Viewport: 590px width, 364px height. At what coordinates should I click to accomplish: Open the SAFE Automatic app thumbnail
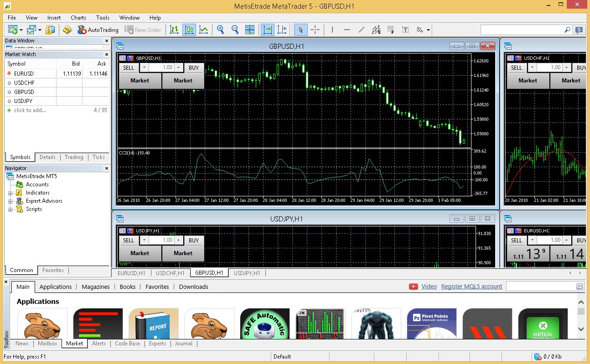(265, 323)
